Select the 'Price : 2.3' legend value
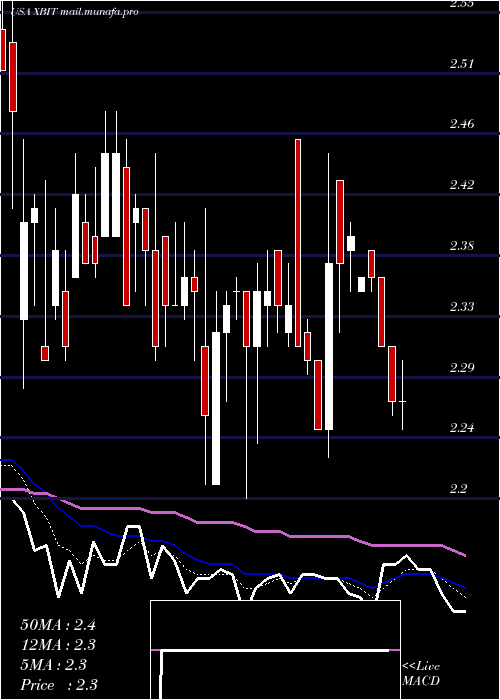This screenshot has width=500, height=700. [59, 685]
